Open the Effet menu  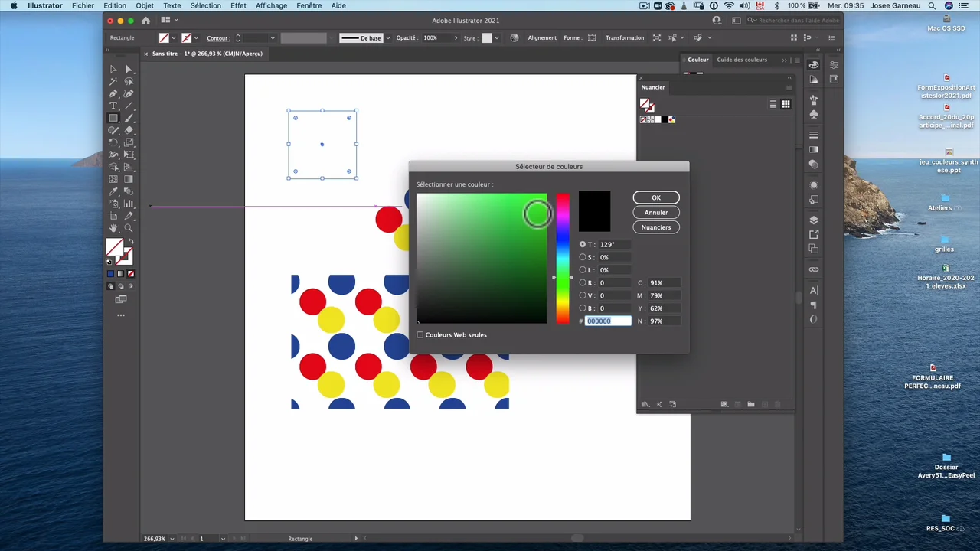coord(238,5)
